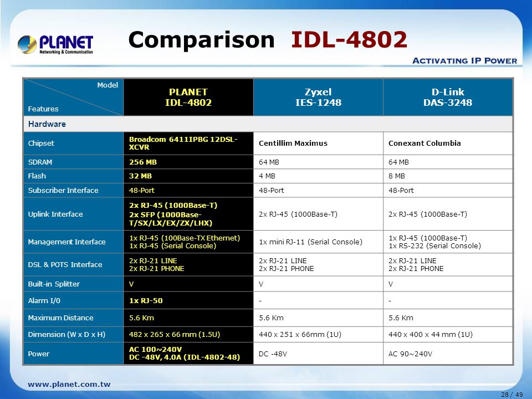
Task: Select the 'PLANET IDL-4802' column header
Action: (188, 97)
